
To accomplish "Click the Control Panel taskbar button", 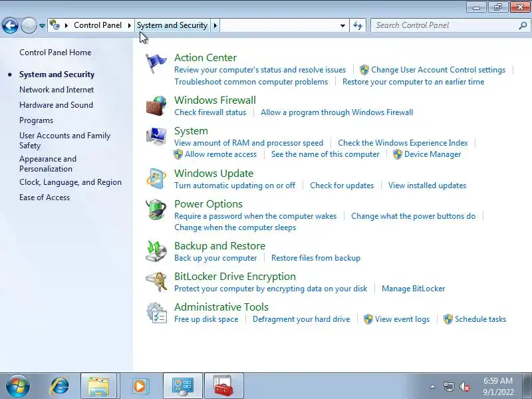I will point(182,386).
